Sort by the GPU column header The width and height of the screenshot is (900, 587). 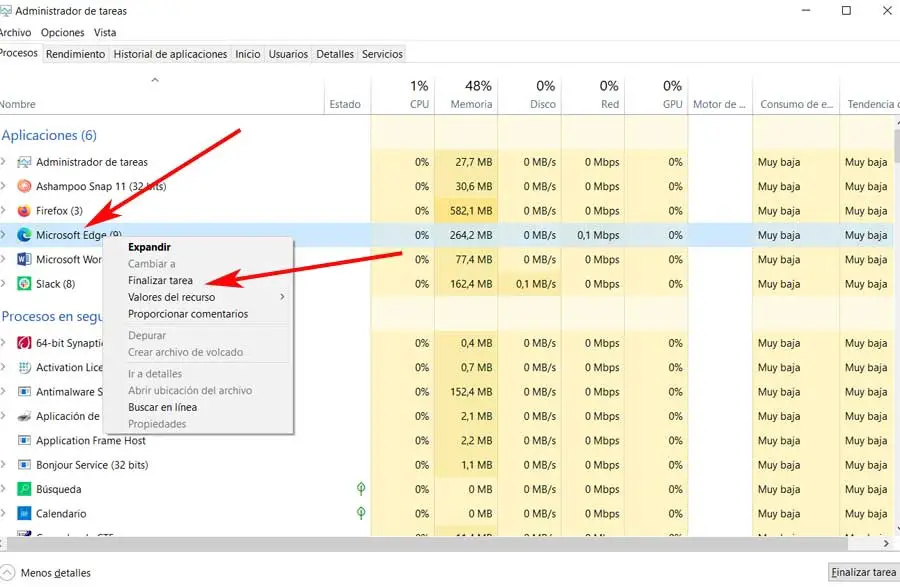click(x=656, y=95)
